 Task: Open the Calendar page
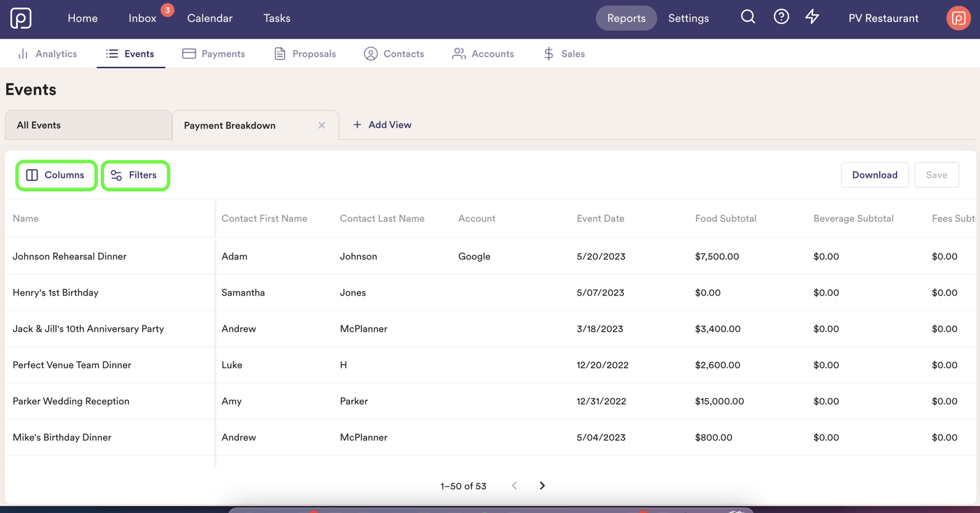tap(209, 18)
